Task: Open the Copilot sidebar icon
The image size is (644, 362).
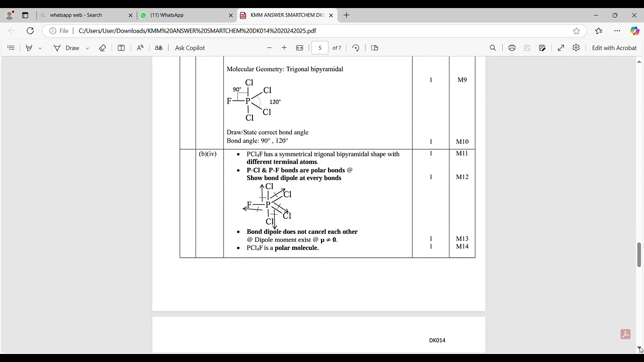Action: [635, 31]
